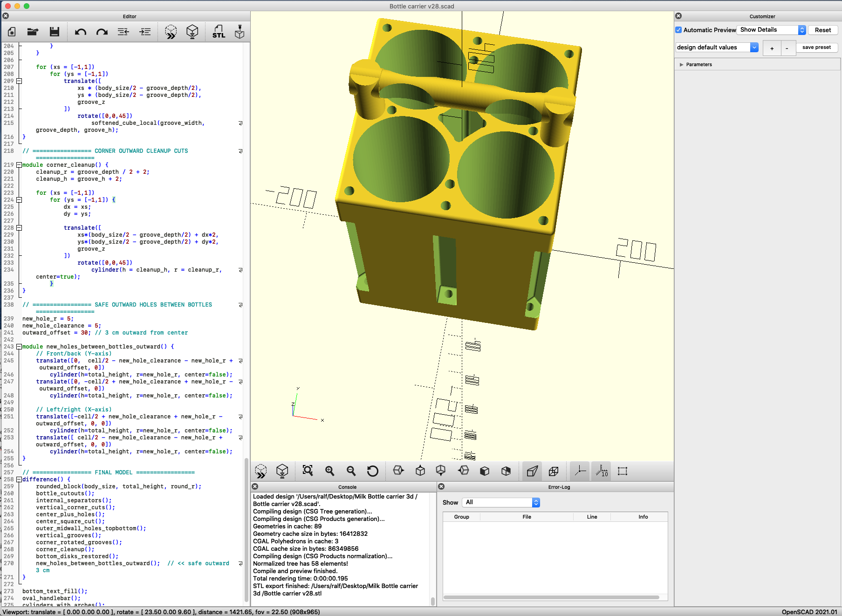842x616 pixels.
Task: Add a preset with the plus button
Action: coord(772,48)
